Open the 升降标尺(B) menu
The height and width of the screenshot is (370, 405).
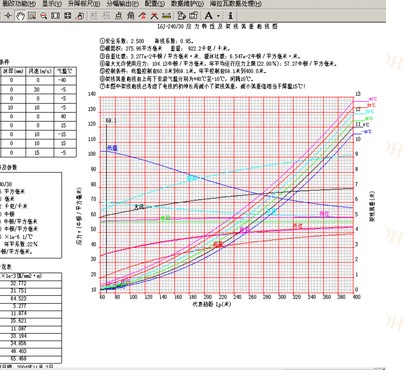tap(83, 4)
